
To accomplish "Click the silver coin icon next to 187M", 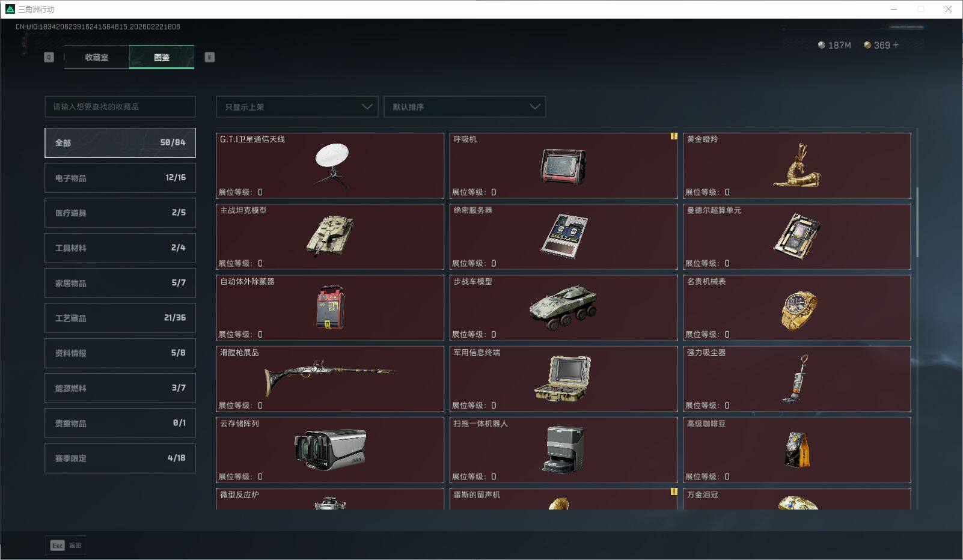I will pyautogui.click(x=821, y=45).
